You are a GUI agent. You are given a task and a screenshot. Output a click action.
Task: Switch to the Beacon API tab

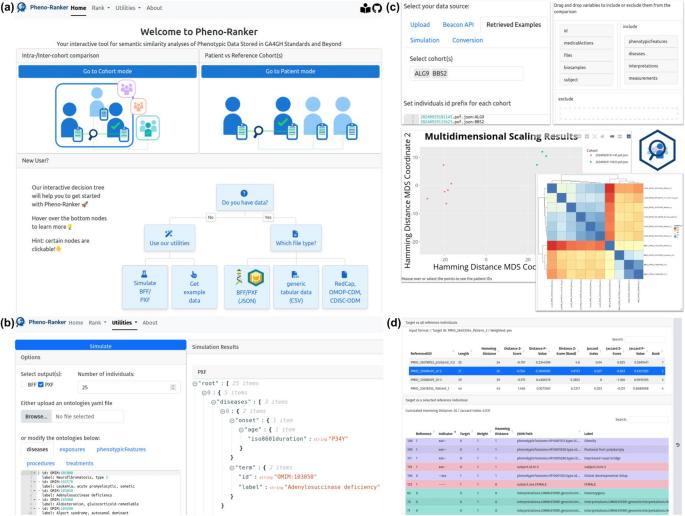tap(458, 24)
